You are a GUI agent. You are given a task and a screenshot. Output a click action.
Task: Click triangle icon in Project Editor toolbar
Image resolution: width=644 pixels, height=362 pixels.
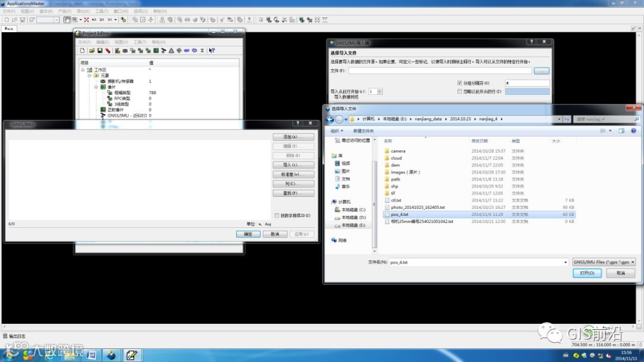click(x=171, y=51)
